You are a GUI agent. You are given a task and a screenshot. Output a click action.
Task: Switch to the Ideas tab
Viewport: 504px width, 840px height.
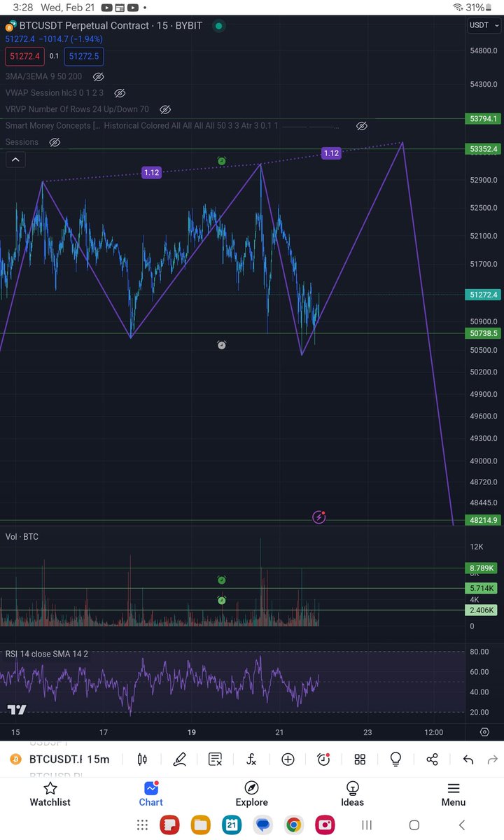(352, 794)
